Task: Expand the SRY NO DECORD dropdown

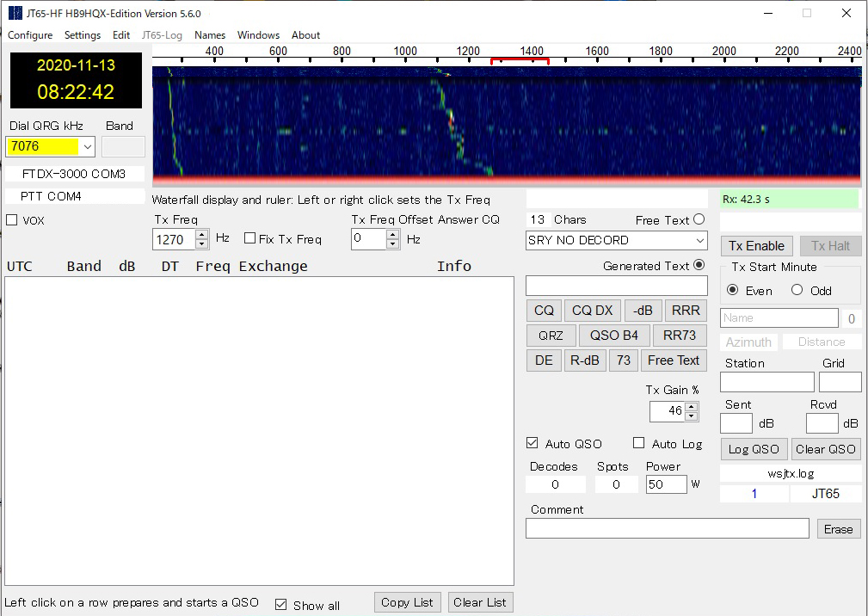Action: click(699, 240)
